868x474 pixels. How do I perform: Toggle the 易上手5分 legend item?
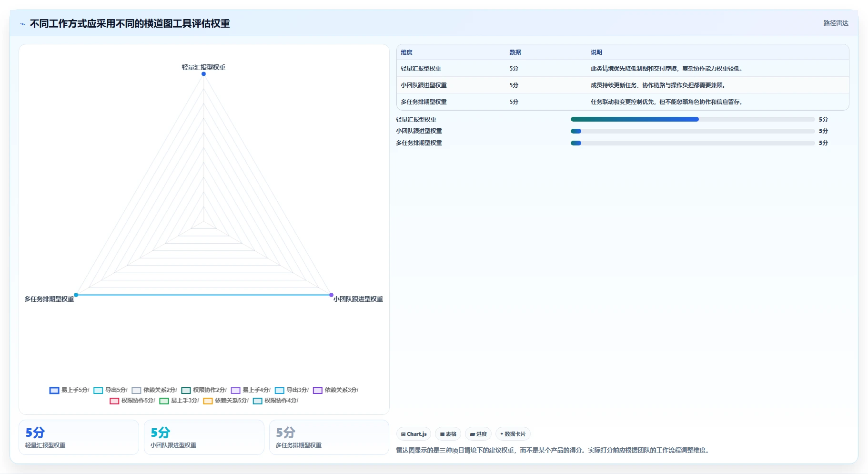coord(70,390)
